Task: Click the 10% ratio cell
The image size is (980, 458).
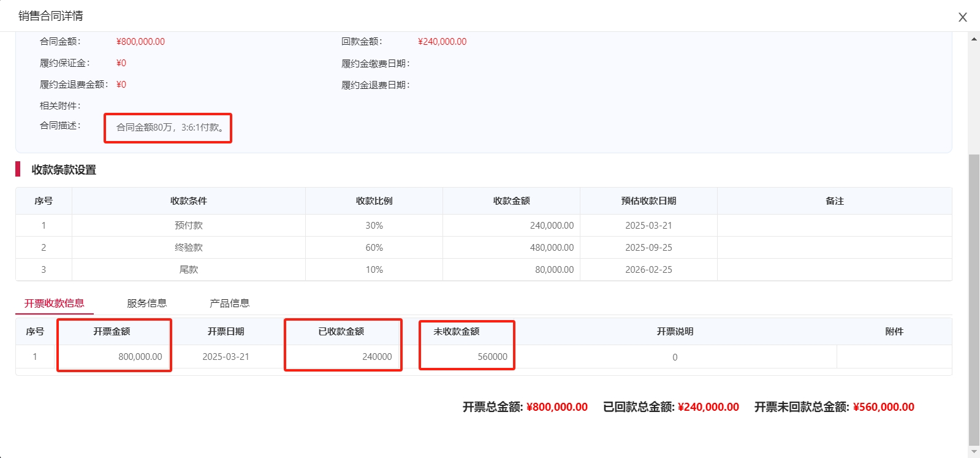Action: (x=374, y=270)
